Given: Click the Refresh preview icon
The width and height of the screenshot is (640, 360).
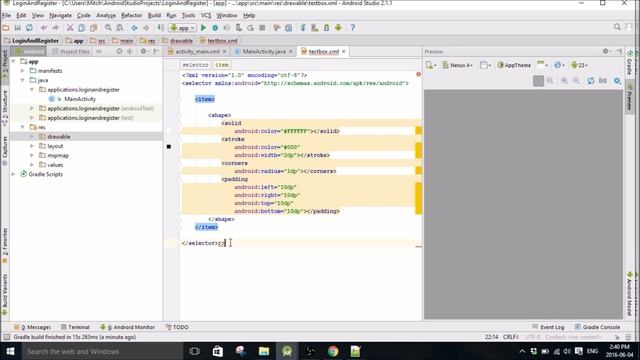Looking at the screenshot, I should tap(591, 81).
